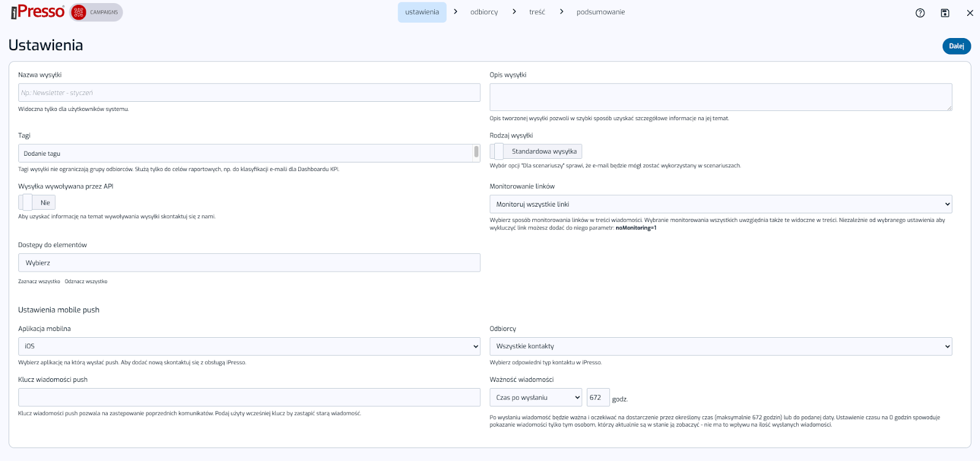Close the wizard with the X icon

970,13
